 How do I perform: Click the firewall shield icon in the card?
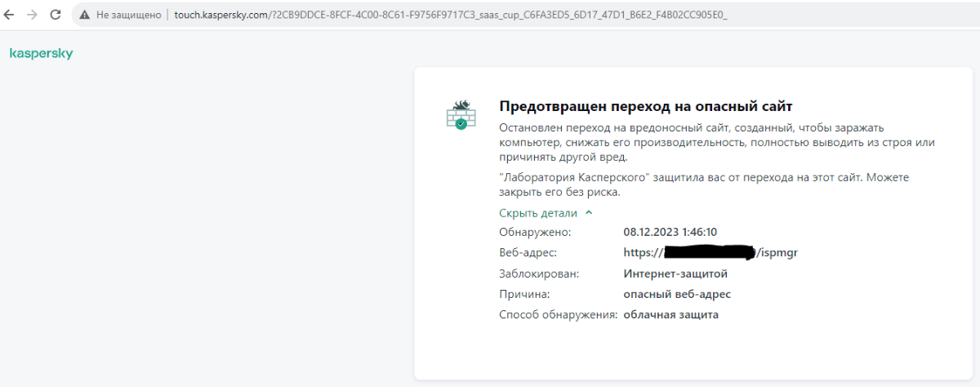461,114
